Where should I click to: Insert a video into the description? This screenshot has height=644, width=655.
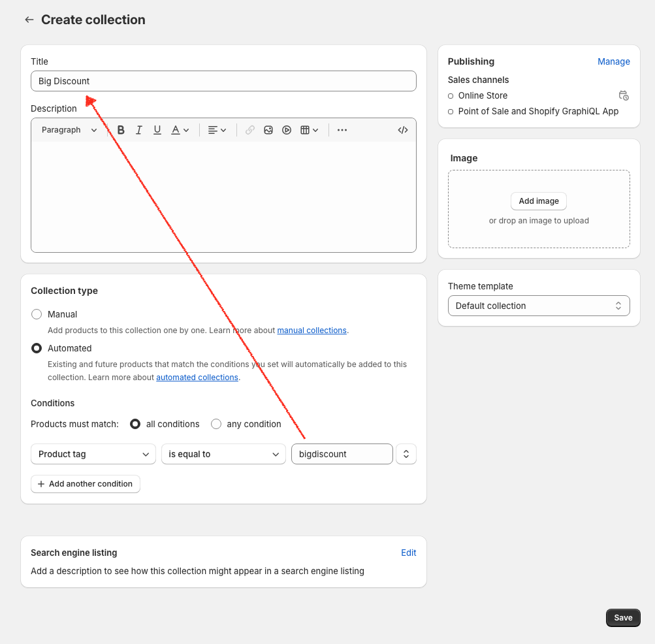click(x=287, y=130)
